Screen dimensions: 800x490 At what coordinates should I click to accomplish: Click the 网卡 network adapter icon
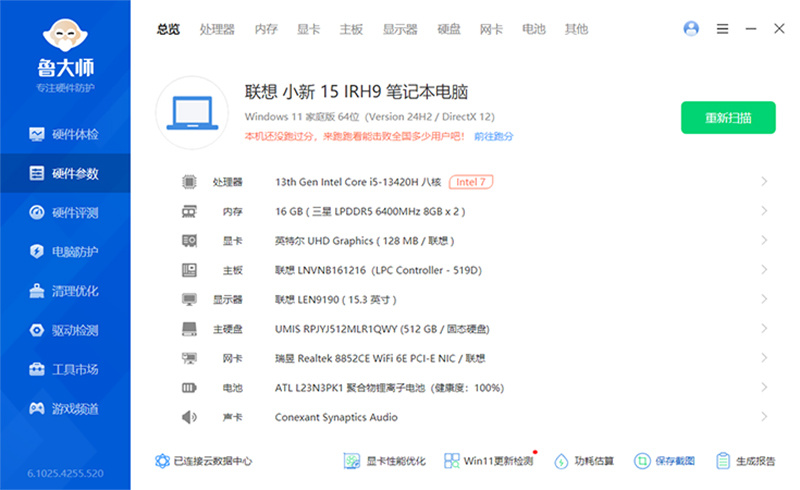click(189, 358)
